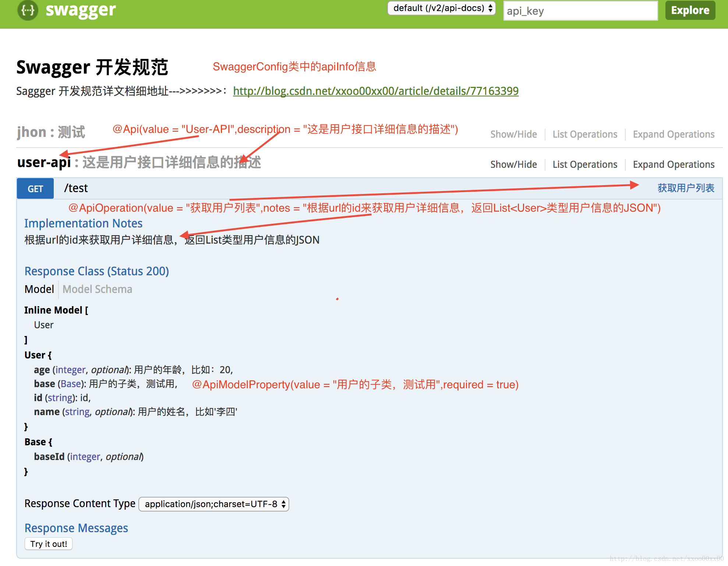This screenshot has width=728, height=566.
Task: Click Expand Operations in the user-api row
Action: click(674, 165)
